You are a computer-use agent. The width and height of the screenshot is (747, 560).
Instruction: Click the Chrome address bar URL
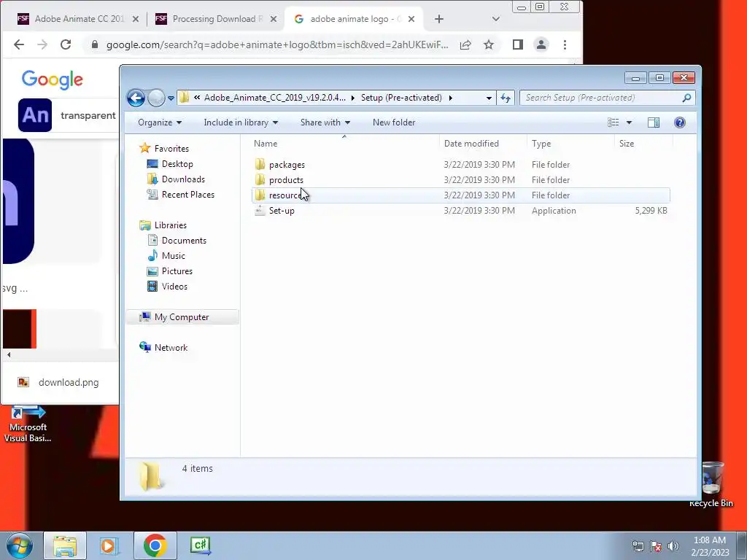coord(276,44)
